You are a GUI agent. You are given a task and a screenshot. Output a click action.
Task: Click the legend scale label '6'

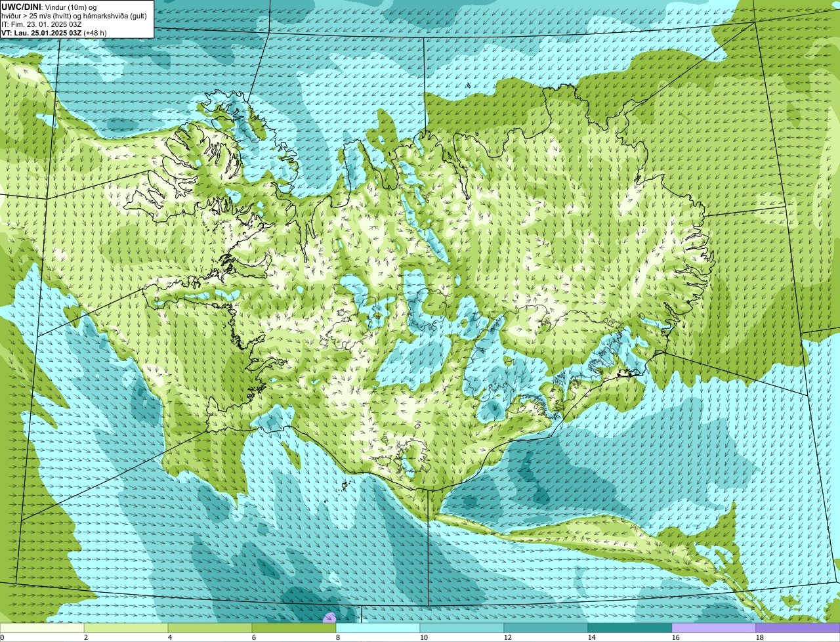coord(254,637)
